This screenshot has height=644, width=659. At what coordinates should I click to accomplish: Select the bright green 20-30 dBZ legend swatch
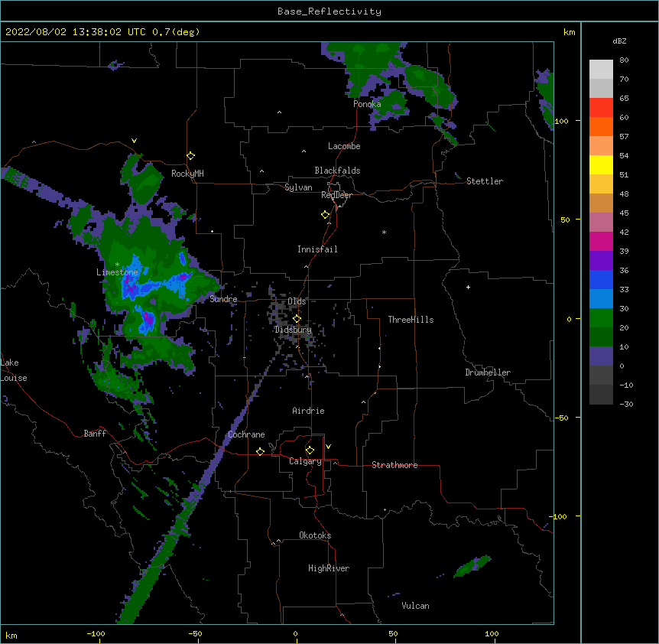601,318
